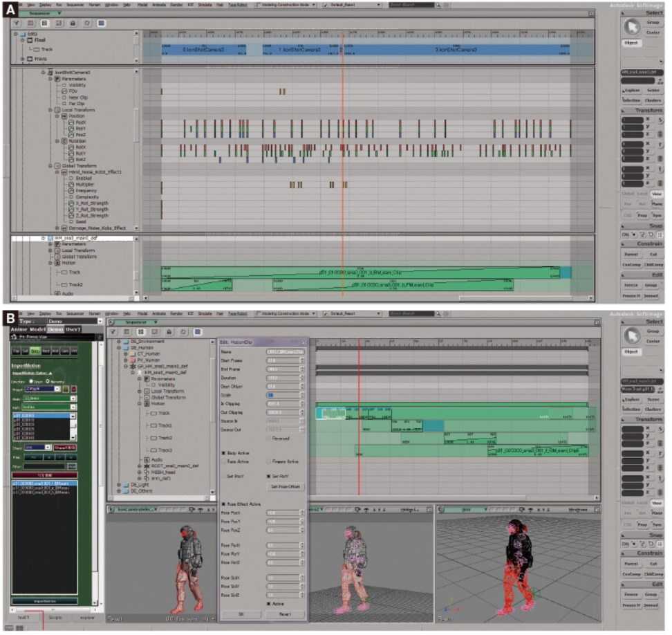The width and height of the screenshot is (672, 635).
Task: Click the Set Pose Offset button
Action: (x=286, y=487)
